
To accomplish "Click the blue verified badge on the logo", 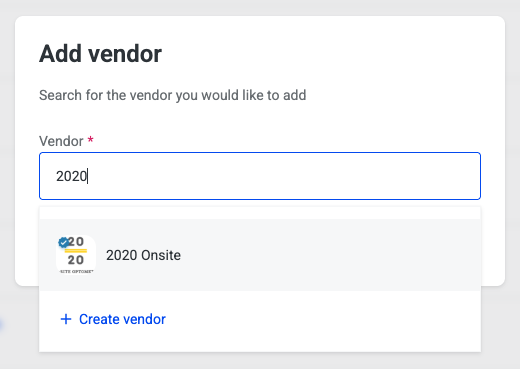I will (x=63, y=242).
